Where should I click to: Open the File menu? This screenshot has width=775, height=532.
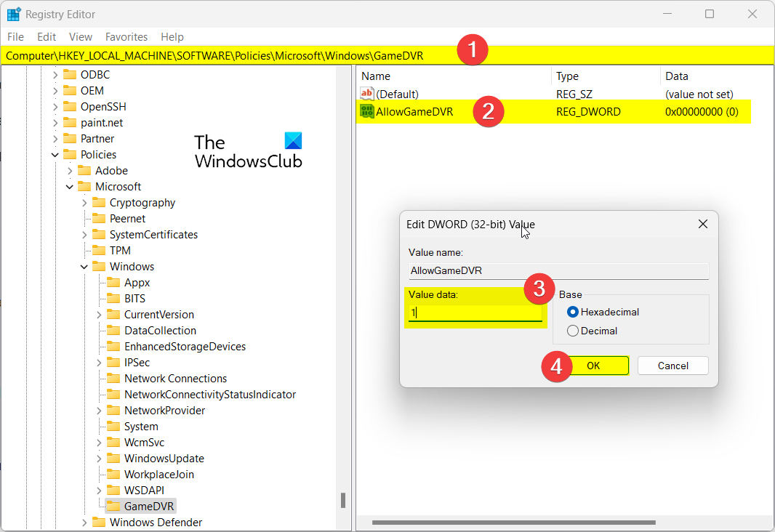click(15, 37)
